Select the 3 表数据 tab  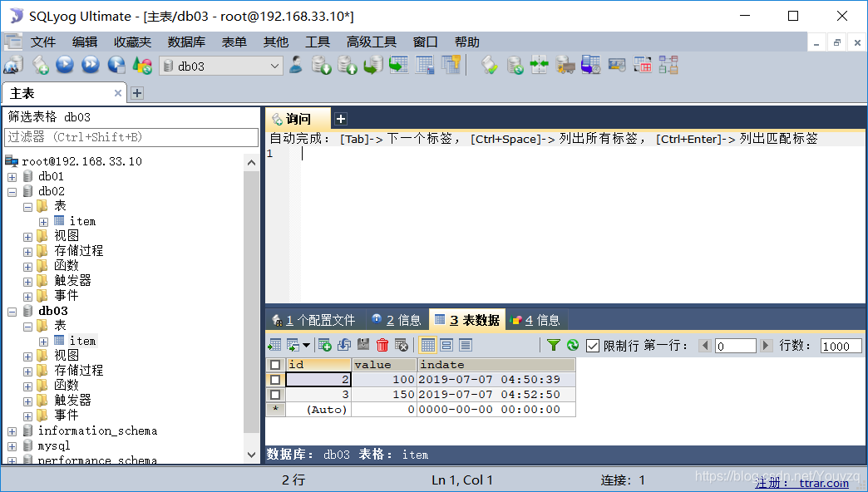pyautogui.click(x=467, y=320)
